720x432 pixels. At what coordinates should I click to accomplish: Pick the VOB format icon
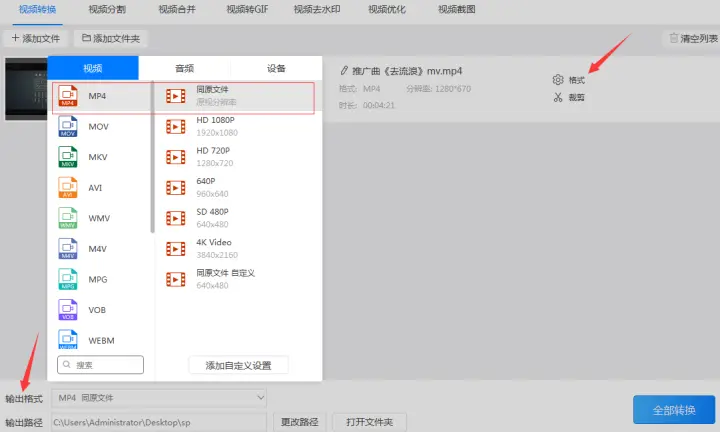[x=68, y=309]
